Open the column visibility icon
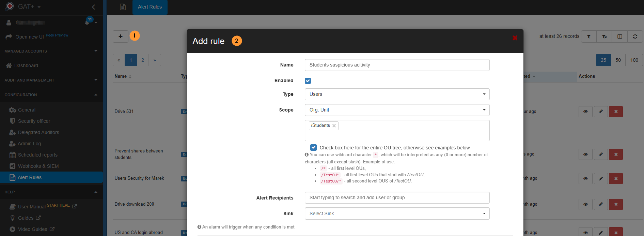Image resolution: width=644 pixels, height=236 pixels. click(x=619, y=36)
